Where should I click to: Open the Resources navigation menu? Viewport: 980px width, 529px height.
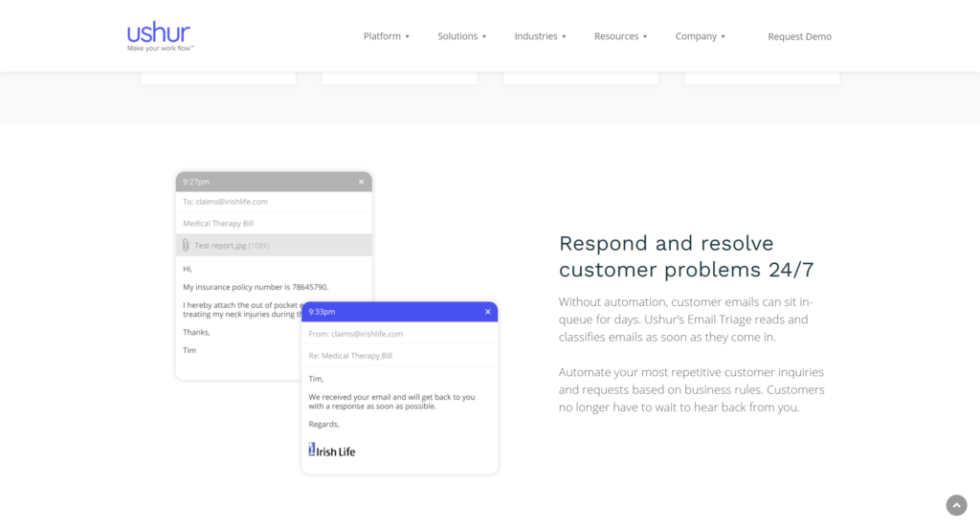(620, 36)
